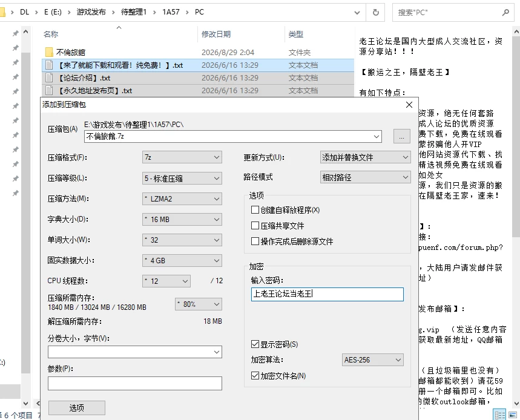
Task: Click the 选项 button at dialog bottom
Action: tap(77, 408)
